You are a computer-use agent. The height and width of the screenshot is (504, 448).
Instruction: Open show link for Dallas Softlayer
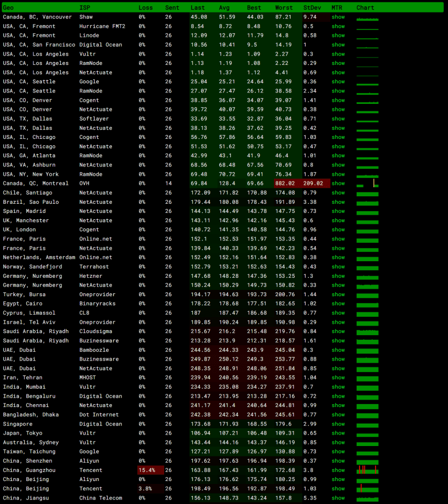click(338, 119)
